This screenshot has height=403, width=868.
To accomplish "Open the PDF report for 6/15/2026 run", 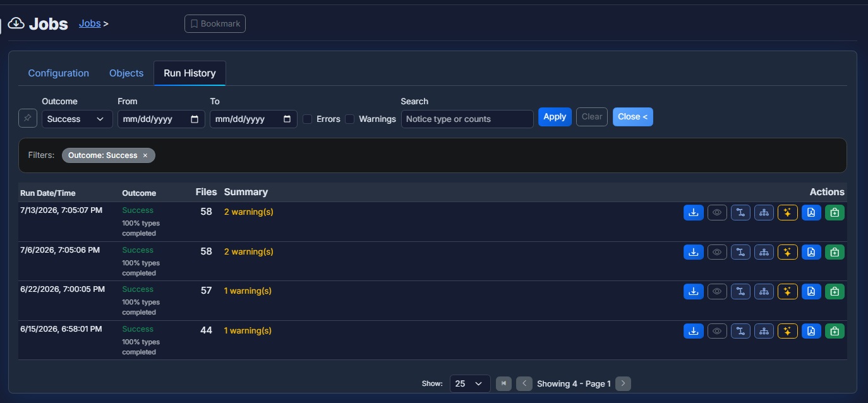I will click(811, 331).
